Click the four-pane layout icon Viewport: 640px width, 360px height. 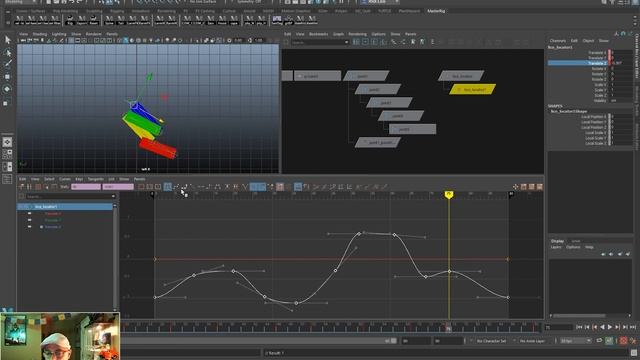pyautogui.click(x=7, y=154)
